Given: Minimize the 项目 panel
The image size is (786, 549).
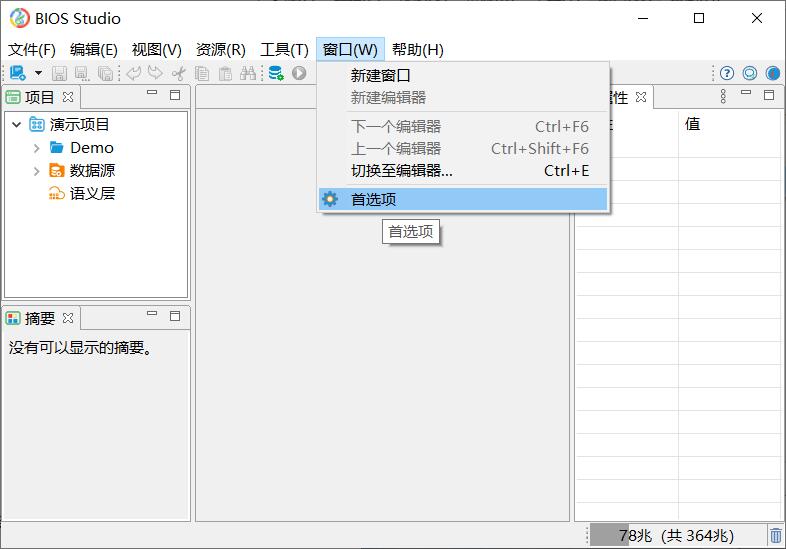Looking at the screenshot, I should (152, 93).
